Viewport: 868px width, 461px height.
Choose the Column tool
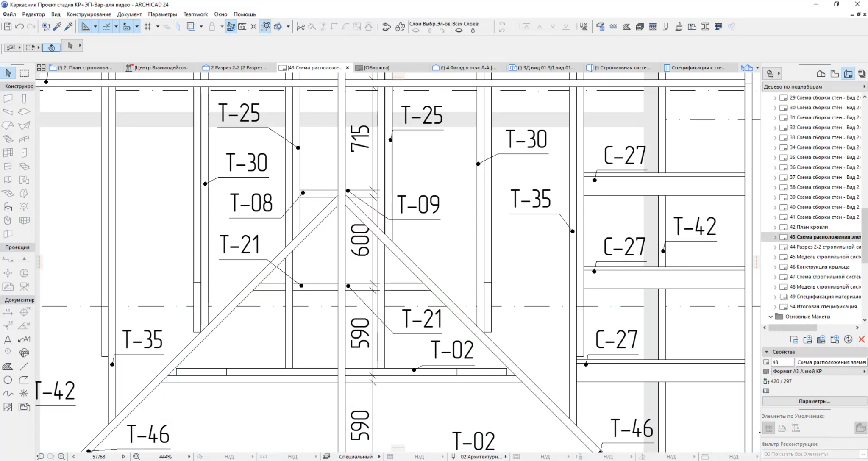click(24, 99)
